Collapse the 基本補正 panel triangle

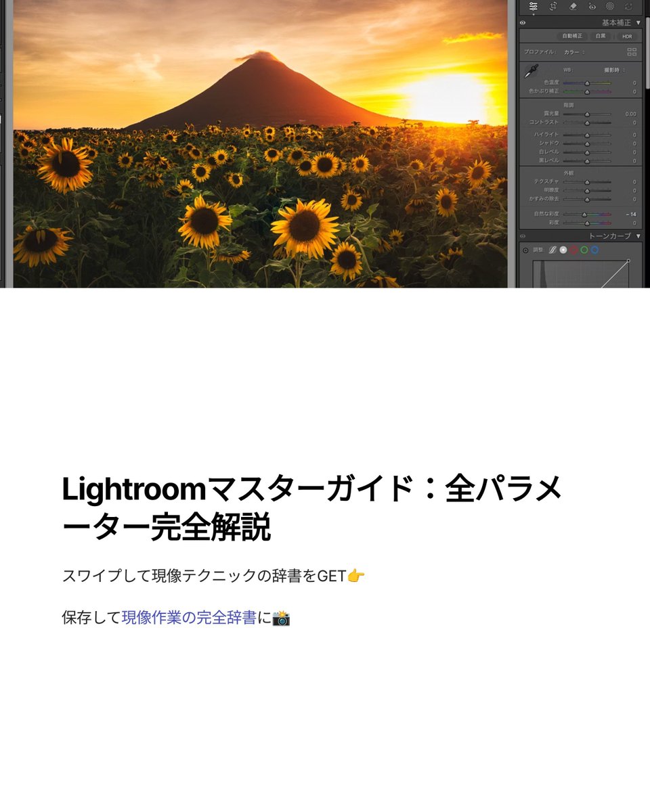[638, 23]
